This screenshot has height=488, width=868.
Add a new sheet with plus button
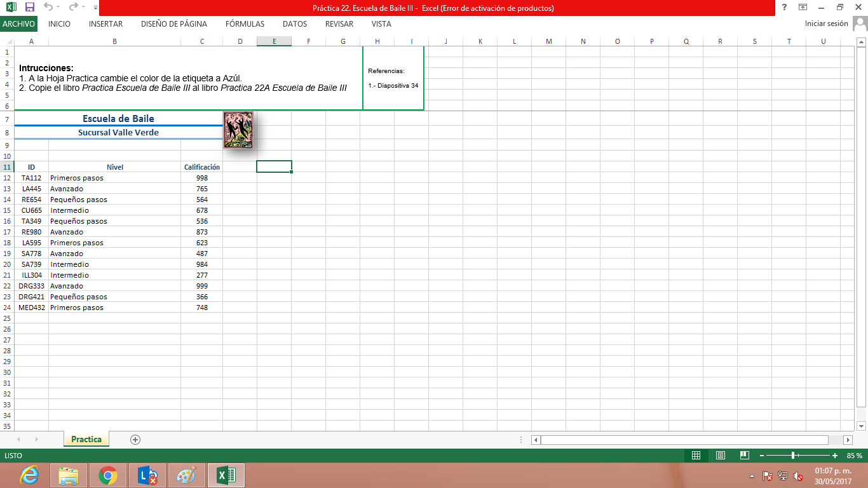click(135, 439)
